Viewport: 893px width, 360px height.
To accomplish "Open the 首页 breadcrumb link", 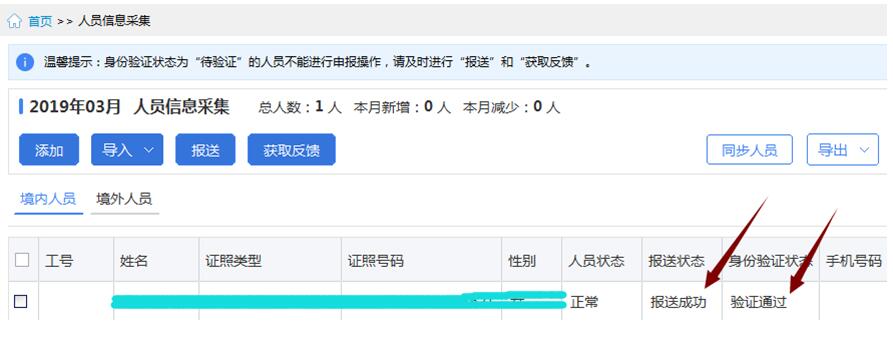I will 40,22.
